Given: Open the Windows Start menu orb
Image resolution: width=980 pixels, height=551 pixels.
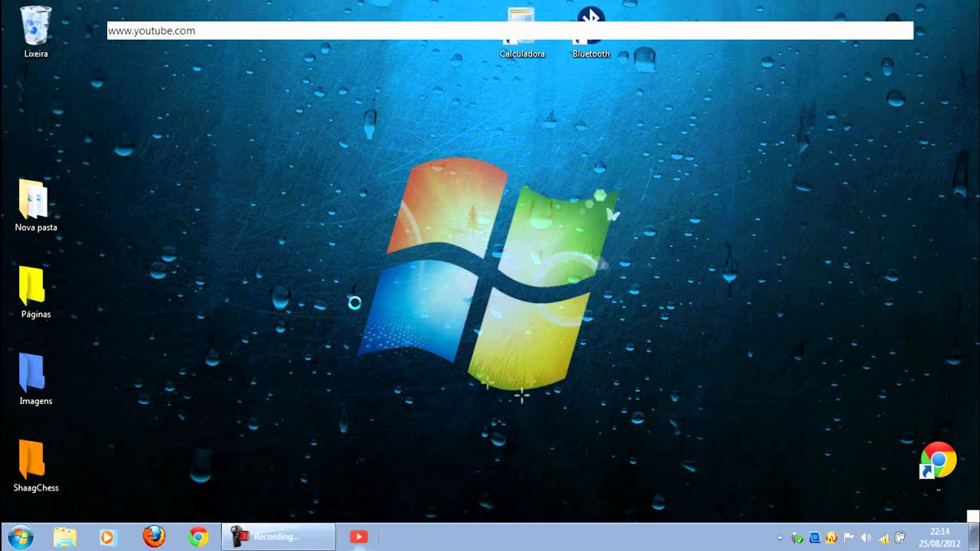Looking at the screenshot, I should (x=20, y=537).
